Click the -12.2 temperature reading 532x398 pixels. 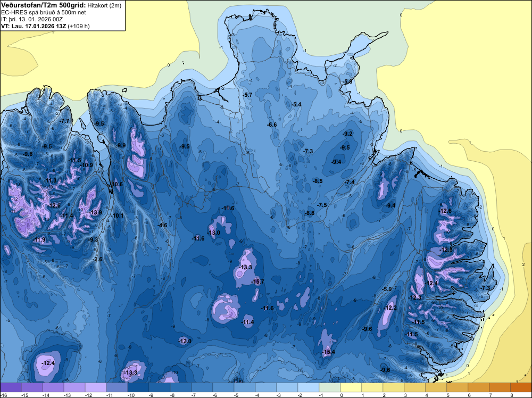point(390,308)
